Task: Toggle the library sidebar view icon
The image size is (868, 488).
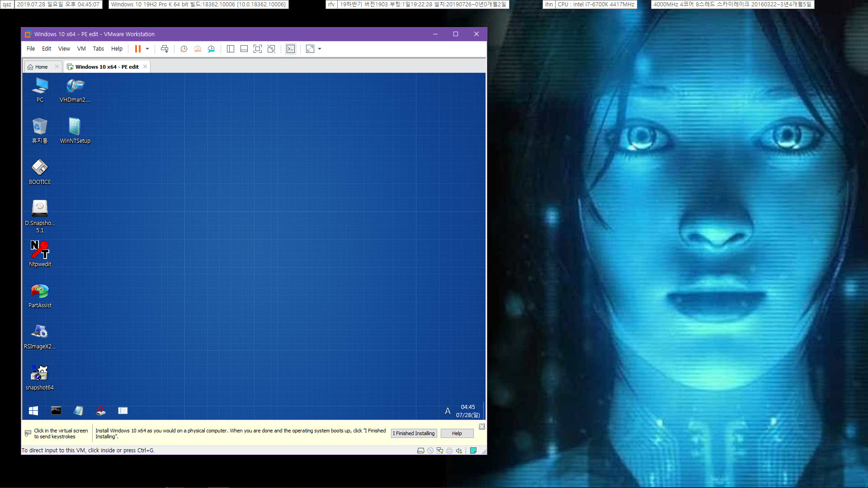Action: tap(230, 49)
